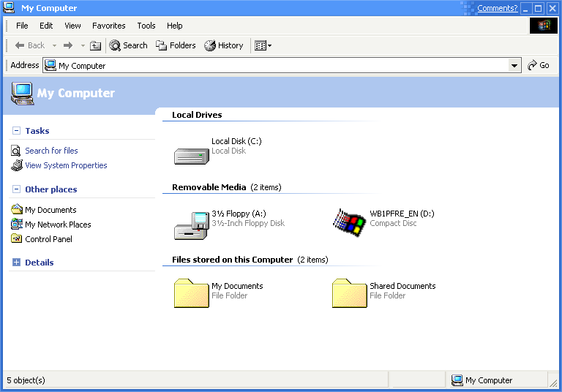The height and width of the screenshot is (392, 562).
Task: Open the Control Panel link
Action: tap(48, 239)
